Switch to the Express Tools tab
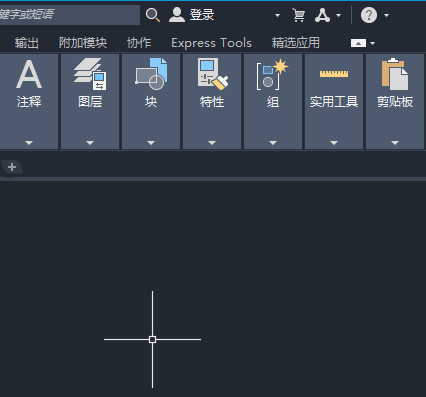The image size is (426, 397). tap(211, 43)
